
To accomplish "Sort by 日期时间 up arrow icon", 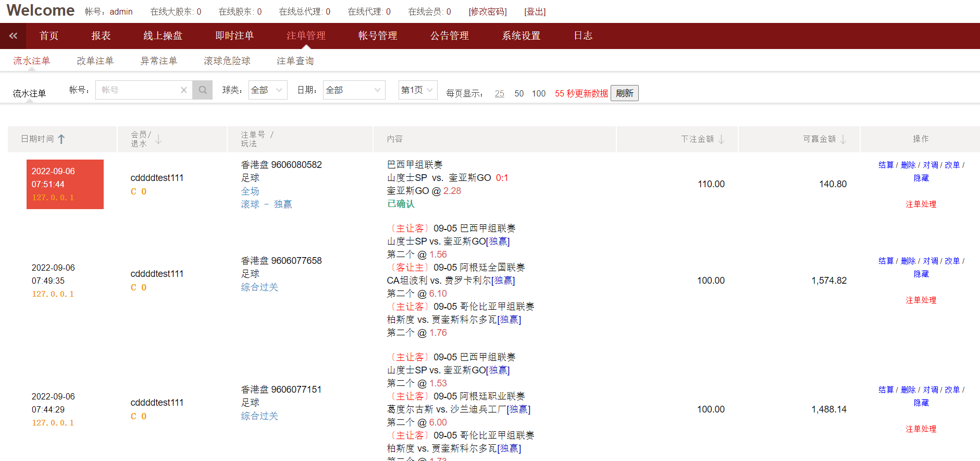I will pos(61,139).
